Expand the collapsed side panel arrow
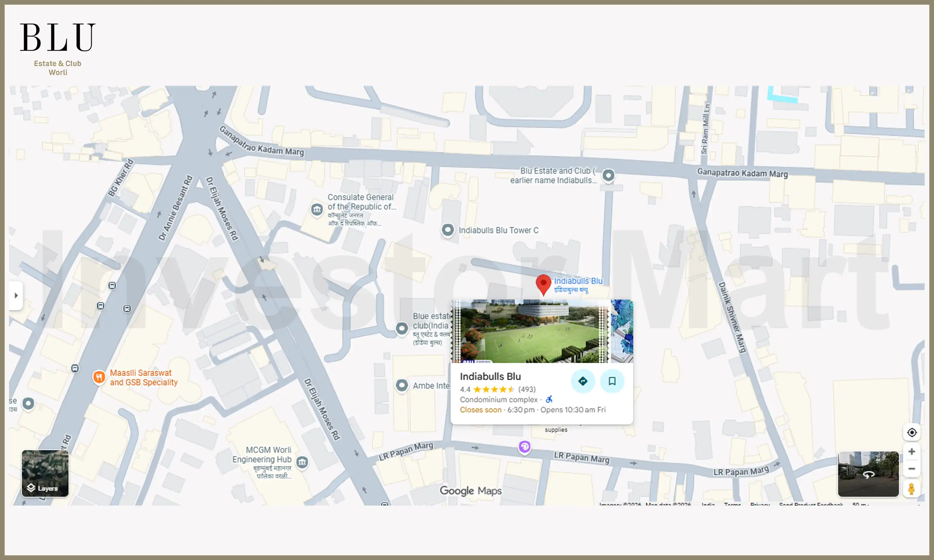Screen dimensions: 934x560 coord(16,296)
